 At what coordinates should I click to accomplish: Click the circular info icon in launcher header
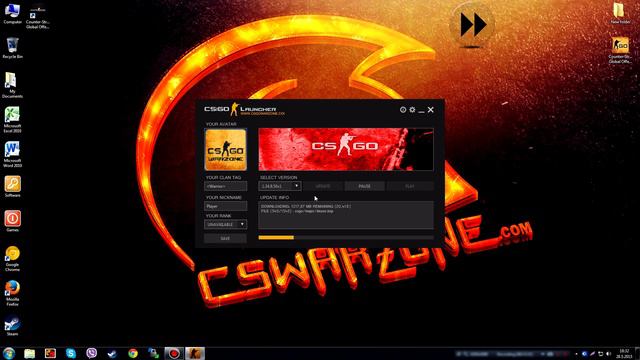(x=403, y=110)
